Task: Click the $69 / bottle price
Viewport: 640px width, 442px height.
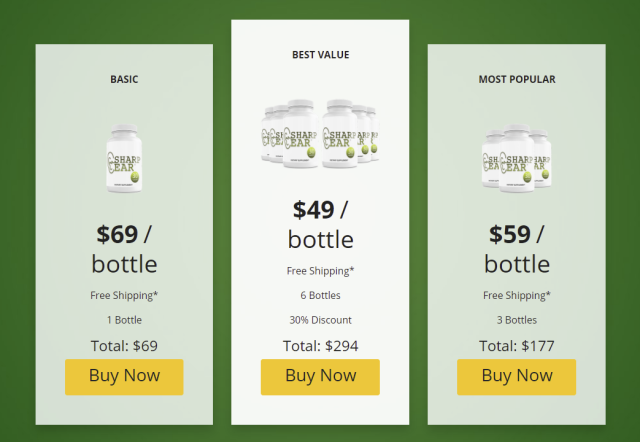Action: 124,249
